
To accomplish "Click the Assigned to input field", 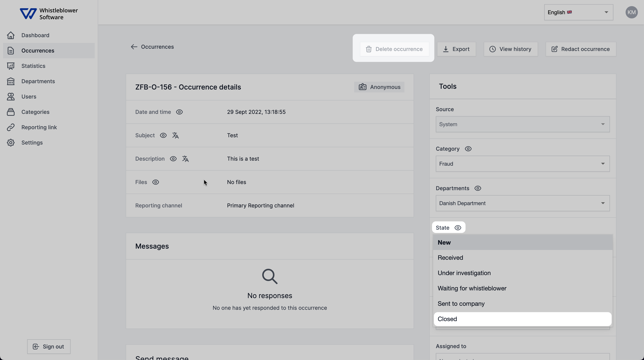I will click(x=522, y=357).
